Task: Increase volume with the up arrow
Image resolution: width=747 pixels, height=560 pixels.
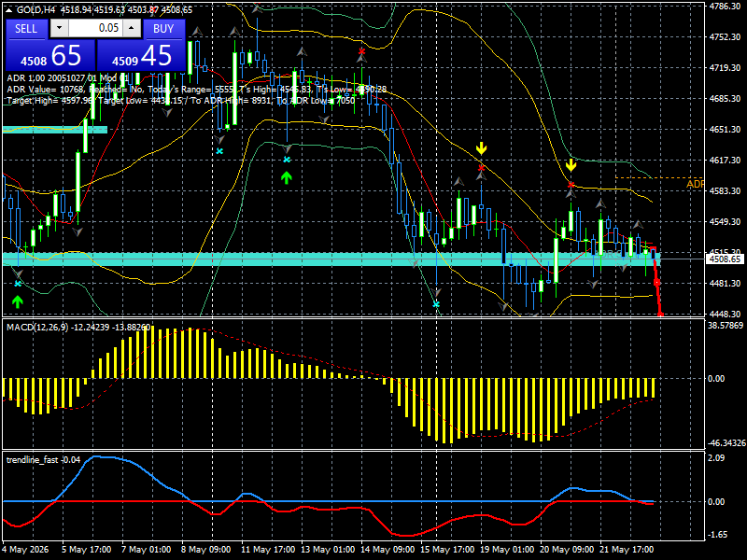Action: pyautogui.click(x=132, y=28)
